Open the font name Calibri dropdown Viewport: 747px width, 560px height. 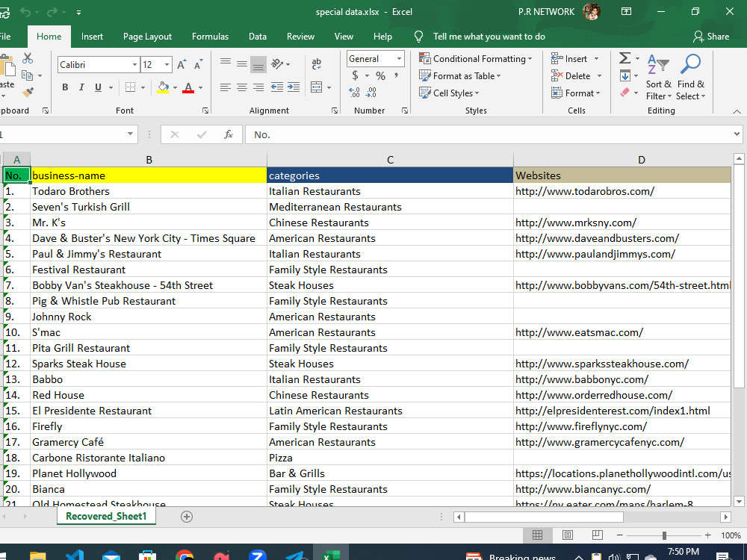coord(134,65)
